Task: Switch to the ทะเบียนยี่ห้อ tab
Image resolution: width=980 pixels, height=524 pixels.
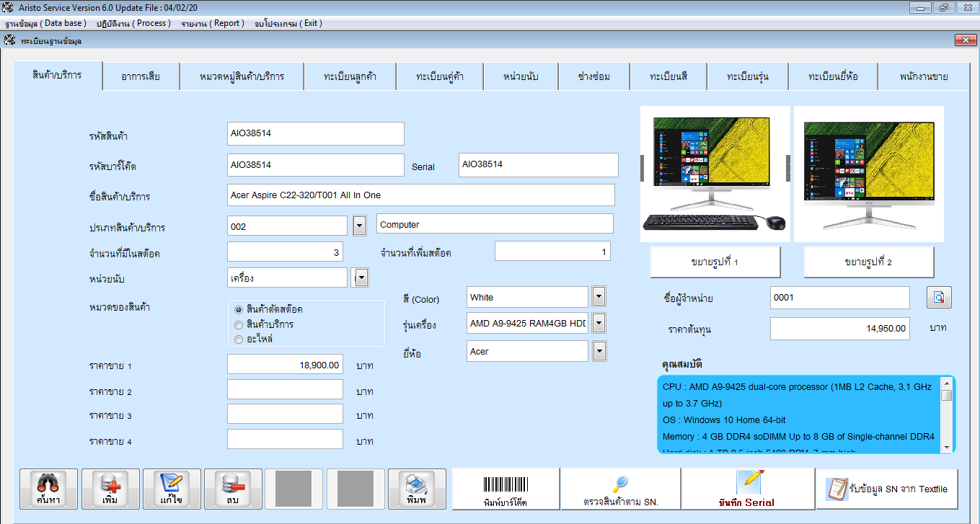Action: tap(833, 76)
